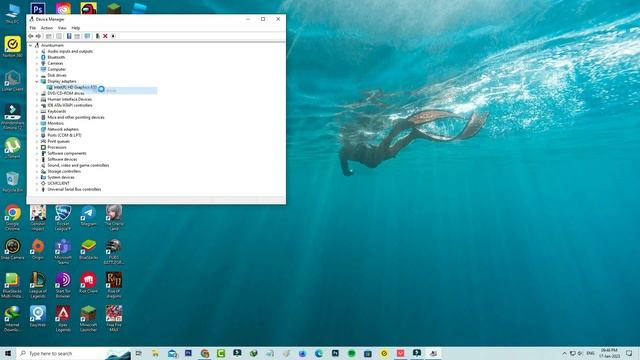The image size is (640, 360).
Task: Select the Microsoft Teams desktop icon
Action: 63,251
